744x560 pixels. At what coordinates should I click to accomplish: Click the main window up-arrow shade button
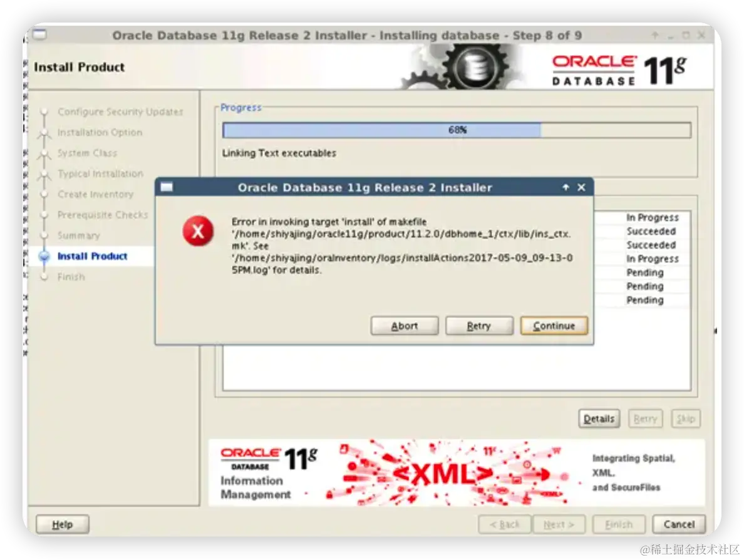click(655, 35)
